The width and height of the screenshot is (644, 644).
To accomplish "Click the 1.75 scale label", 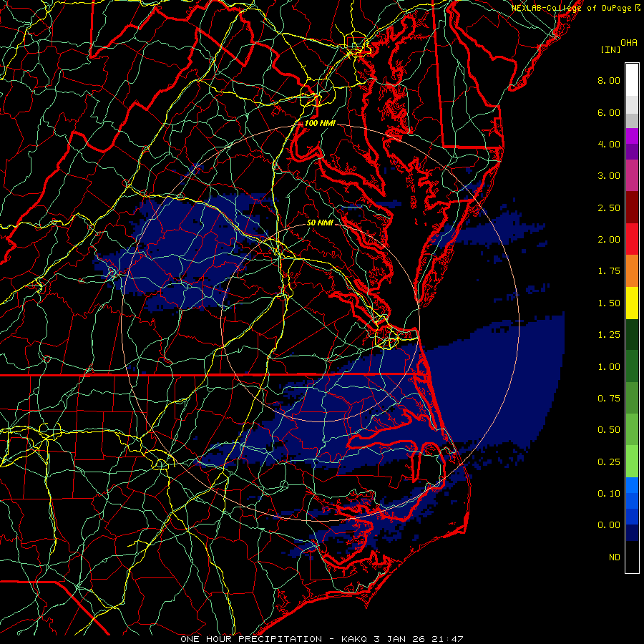I will point(609,271).
